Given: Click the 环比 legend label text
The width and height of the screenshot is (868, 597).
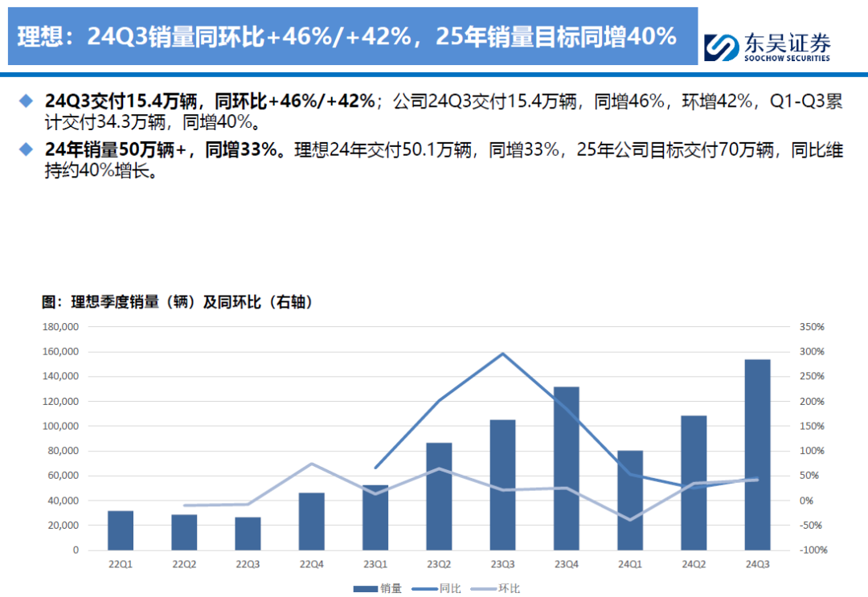Looking at the screenshot, I should pyautogui.click(x=509, y=589).
